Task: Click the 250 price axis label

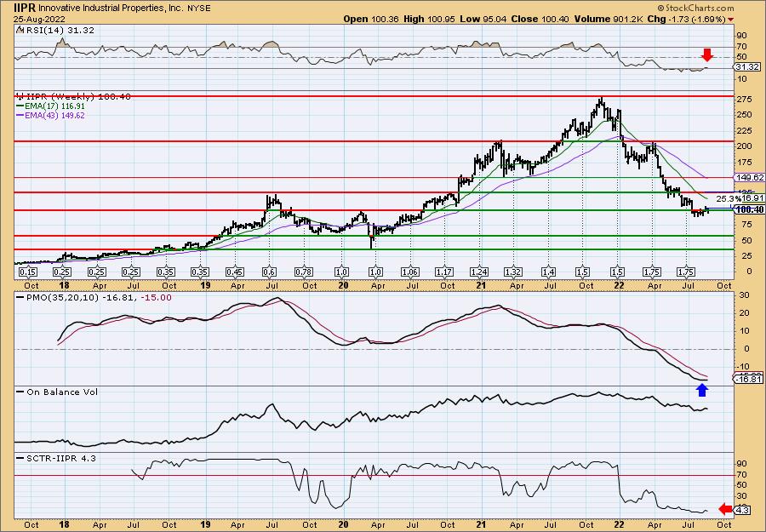Action: (744, 115)
